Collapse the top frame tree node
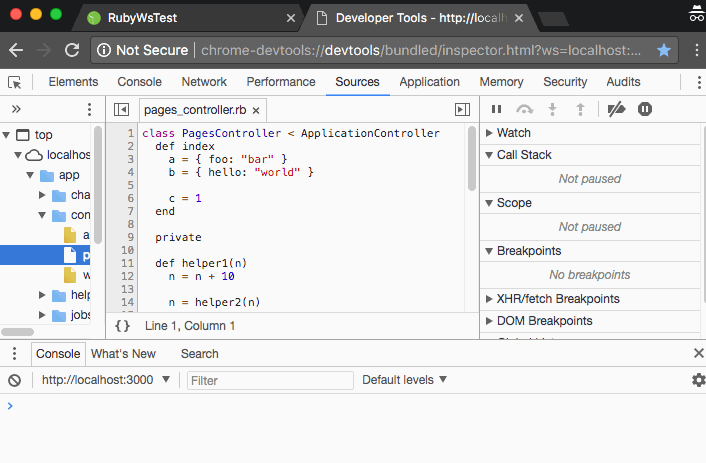The width and height of the screenshot is (706, 463). pyautogui.click(x=6, y=135)
